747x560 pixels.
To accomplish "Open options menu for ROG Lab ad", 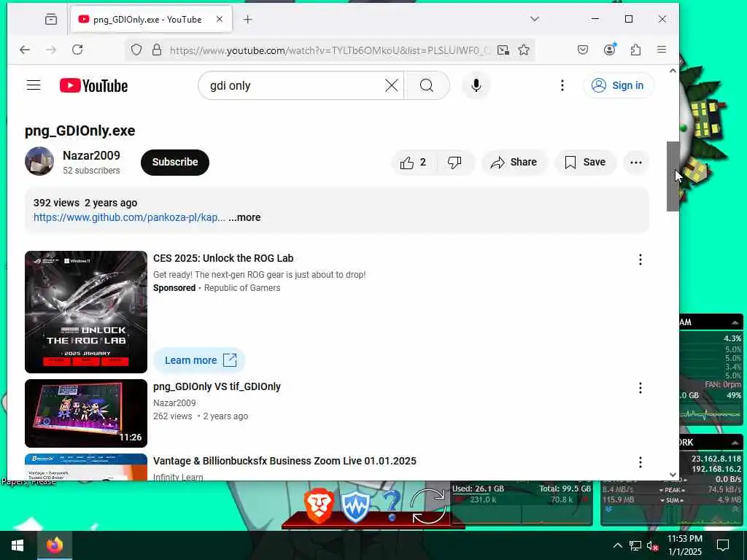I will [x=640, y=260].
